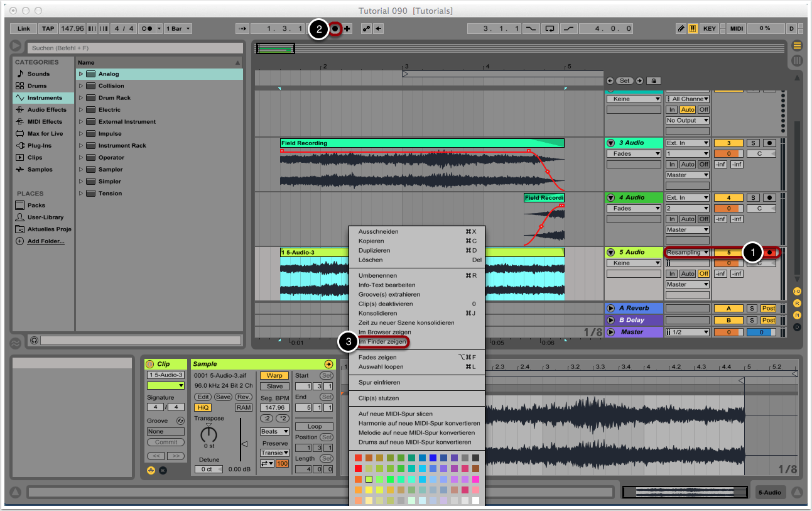Open the Drums browser category
The image size is (812, 511).
tap(37, 86)
